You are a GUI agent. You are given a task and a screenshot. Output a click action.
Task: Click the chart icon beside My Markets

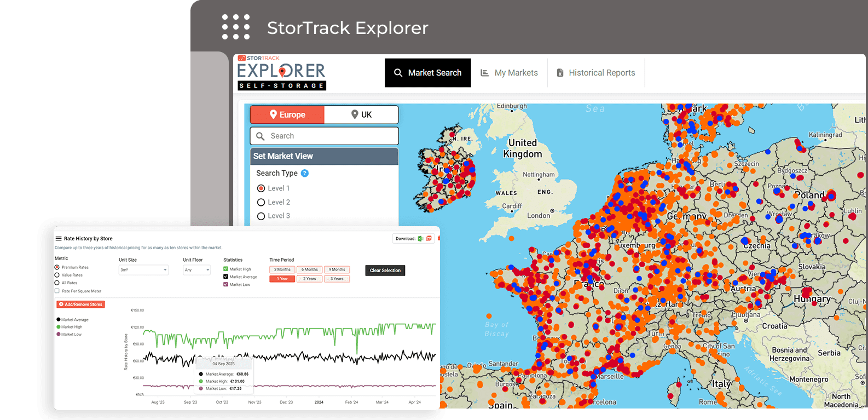coord(484,73)
